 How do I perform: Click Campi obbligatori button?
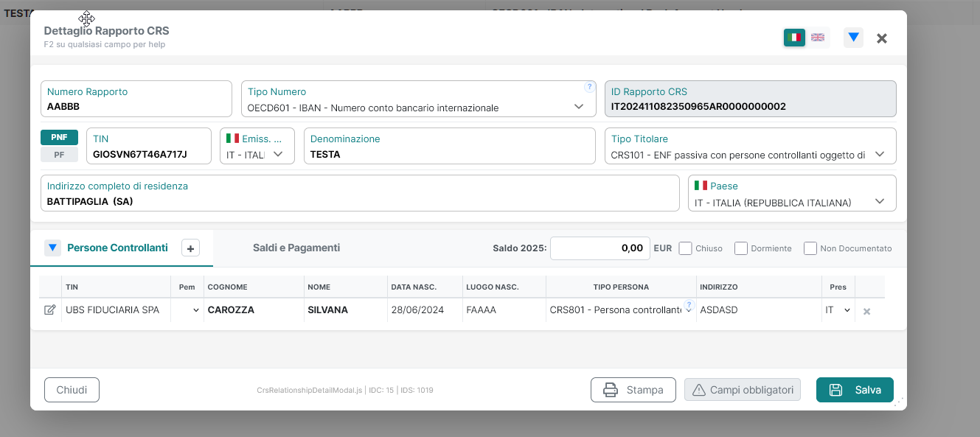pyautogui.click(x=743, y=390)
